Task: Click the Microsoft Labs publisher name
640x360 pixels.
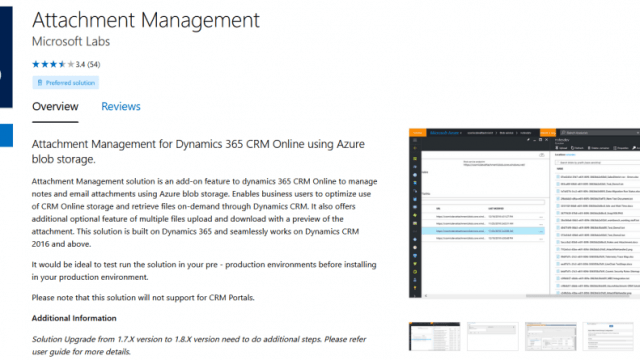Action: 71,42
